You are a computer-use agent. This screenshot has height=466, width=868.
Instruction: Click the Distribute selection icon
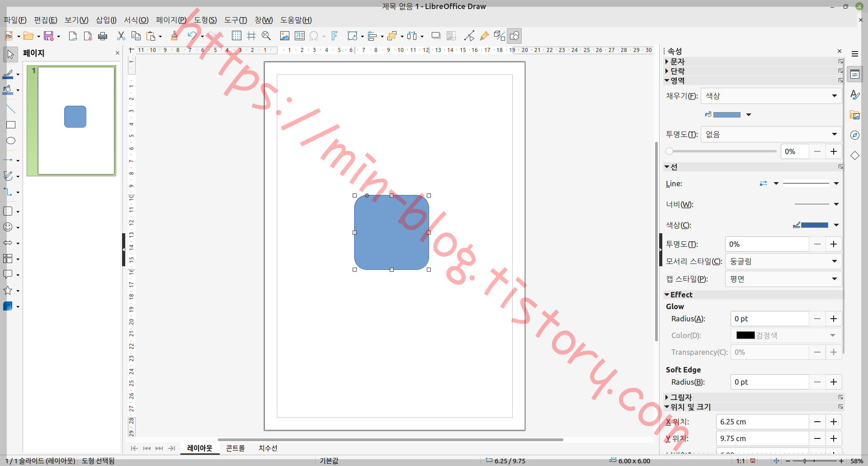coord(412,36)
